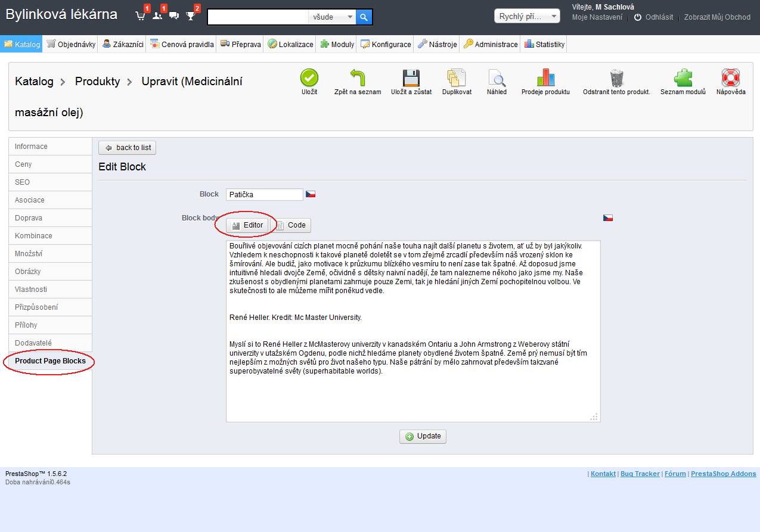Click the Odhlásit power icon
This screenshot has width=760, height=532.
[x=638, y=17]
